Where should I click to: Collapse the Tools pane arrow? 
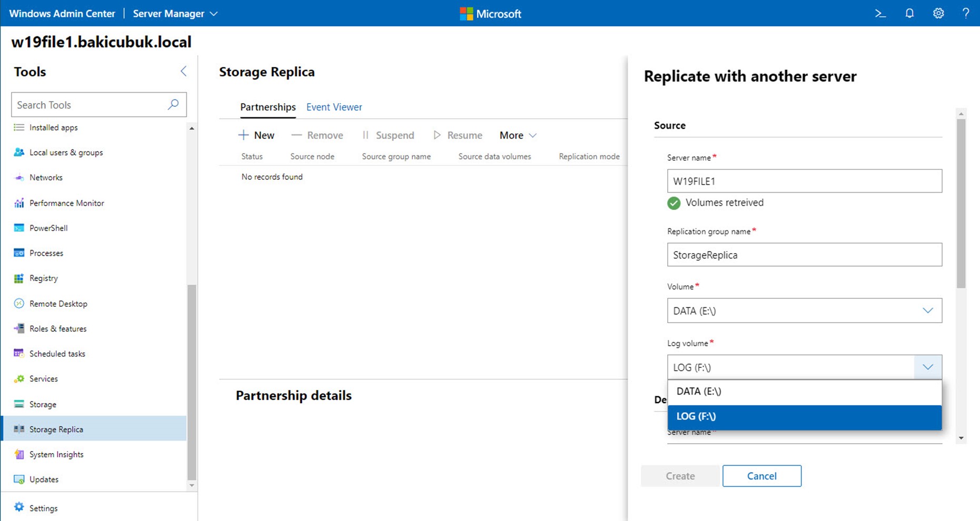click(183, 71)
